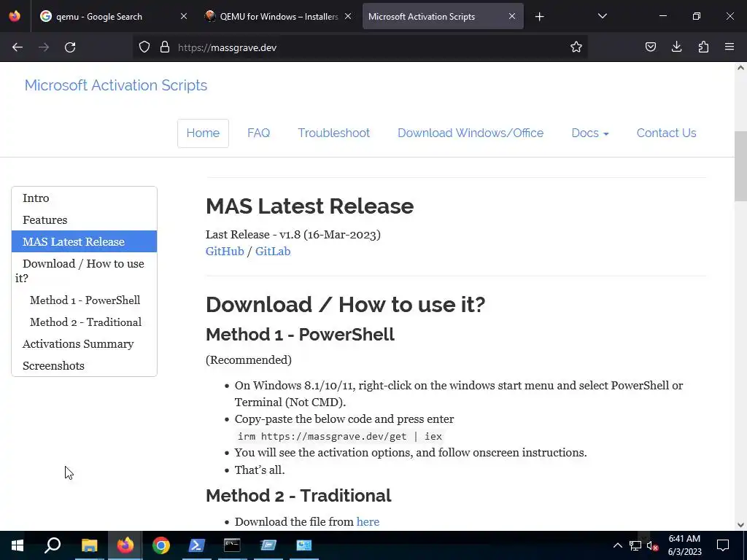Save page to Pocket
The width and height of the screenshot is (747, 560).
(x=650, y=47)
